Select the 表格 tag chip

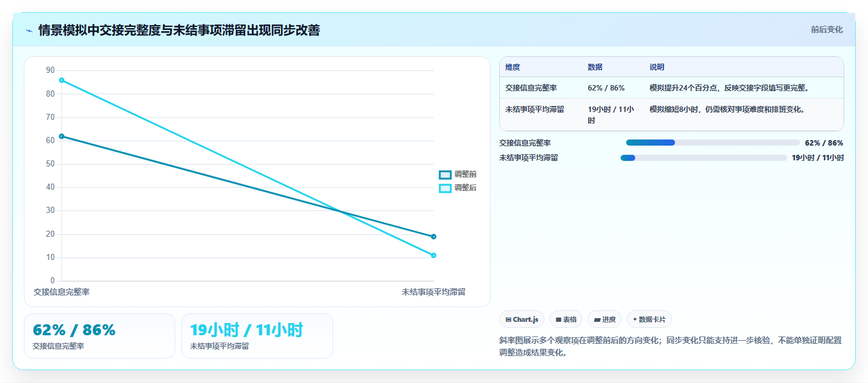pyautogui.click(x=566, y=319)
